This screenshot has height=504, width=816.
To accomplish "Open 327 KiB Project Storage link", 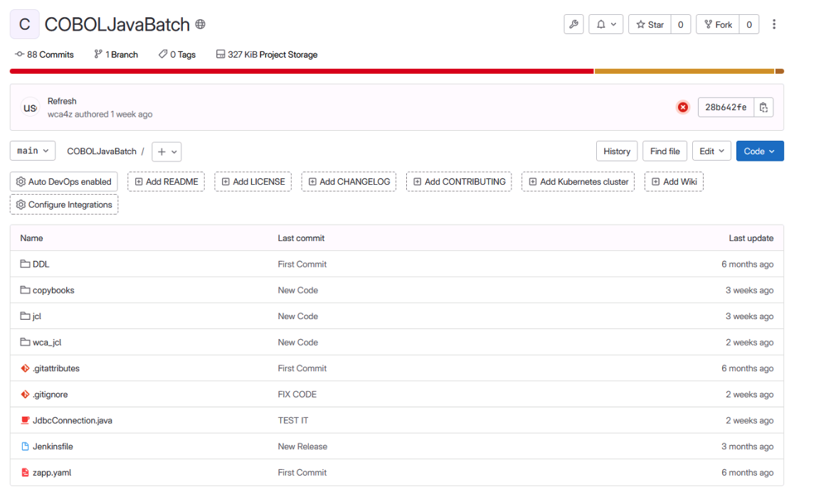I will click(267, 55).
